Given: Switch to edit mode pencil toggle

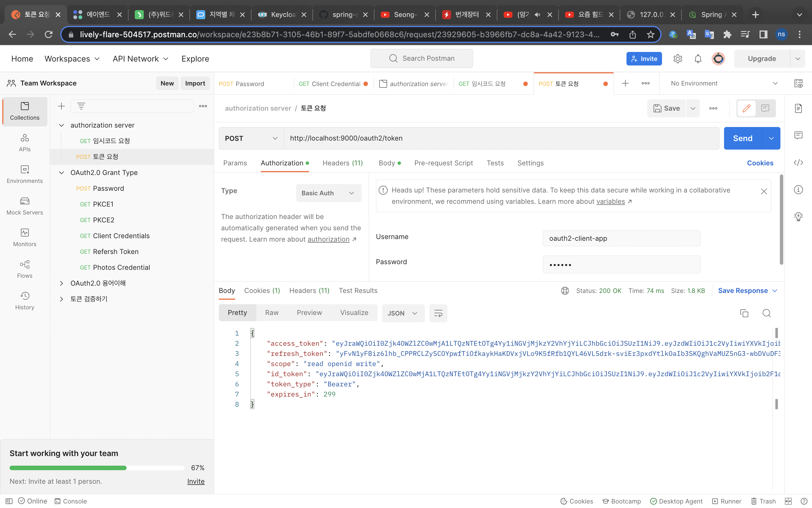Looking at the screenshot, I should point(746,108).
